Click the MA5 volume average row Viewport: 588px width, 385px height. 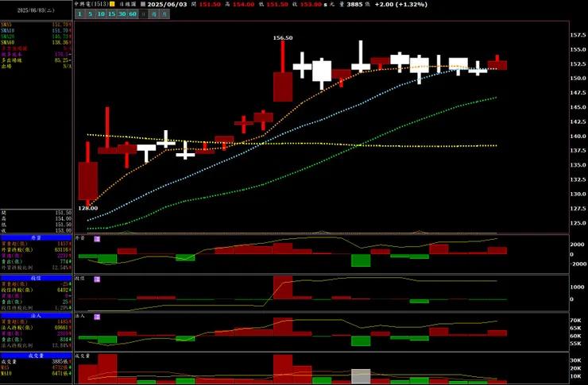tap(36, 368)
